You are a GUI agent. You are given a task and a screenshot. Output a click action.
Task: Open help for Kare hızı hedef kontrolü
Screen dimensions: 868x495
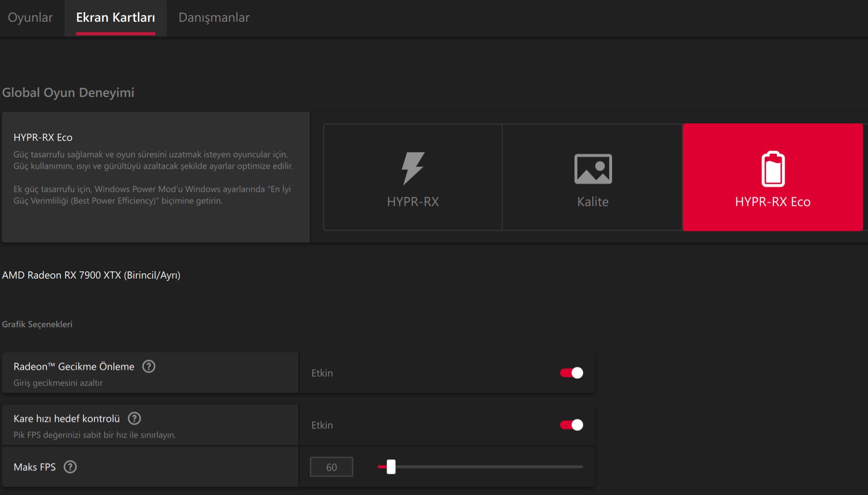(x=134, y=418)
